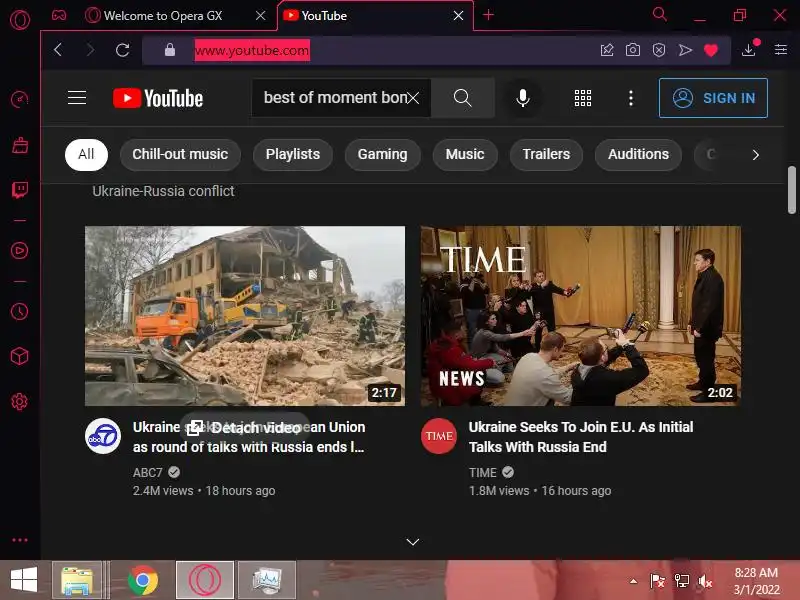
Task: Open GX Cleaner icon in sidebar
Action: [20, 145]
